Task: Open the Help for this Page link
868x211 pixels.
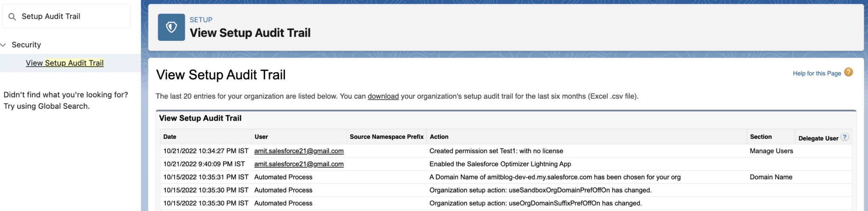Action: 816,73
